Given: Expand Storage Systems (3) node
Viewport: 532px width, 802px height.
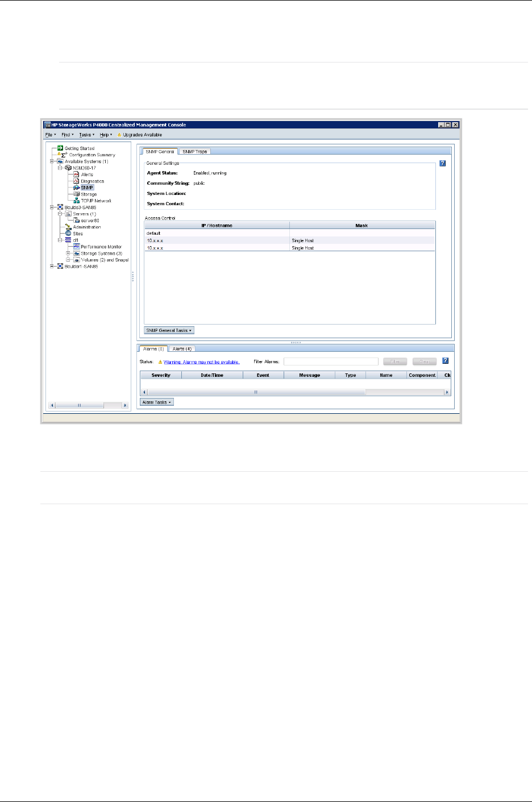Looking at the screenshot, I should point(68,254).
